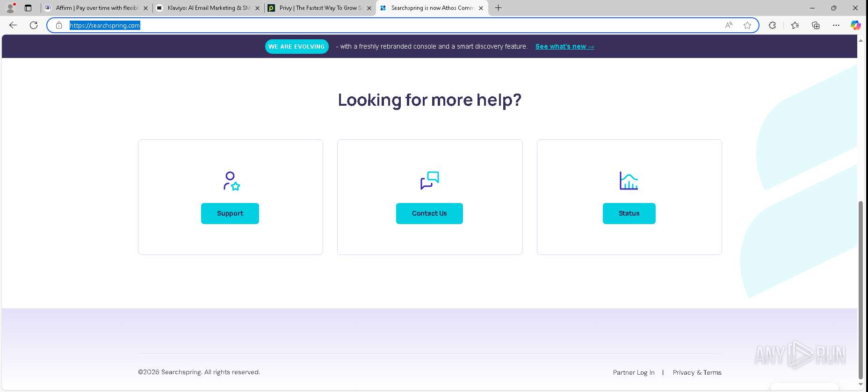
Task: Switch to the Privy tab
Action: pos(320,8)
